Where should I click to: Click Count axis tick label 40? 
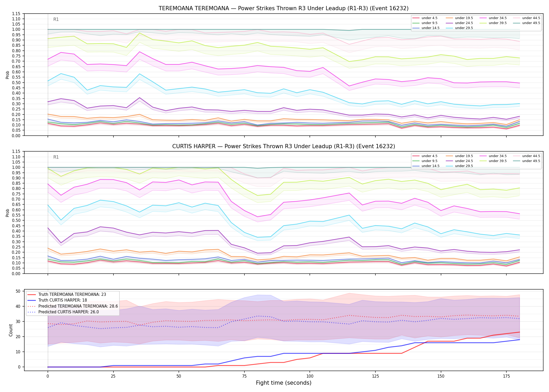(18, 306)
